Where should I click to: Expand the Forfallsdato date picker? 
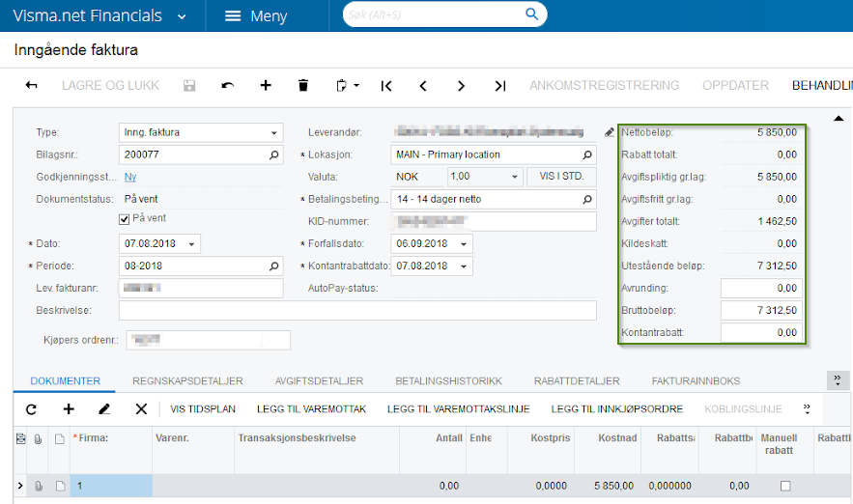(x=466, y=243)
